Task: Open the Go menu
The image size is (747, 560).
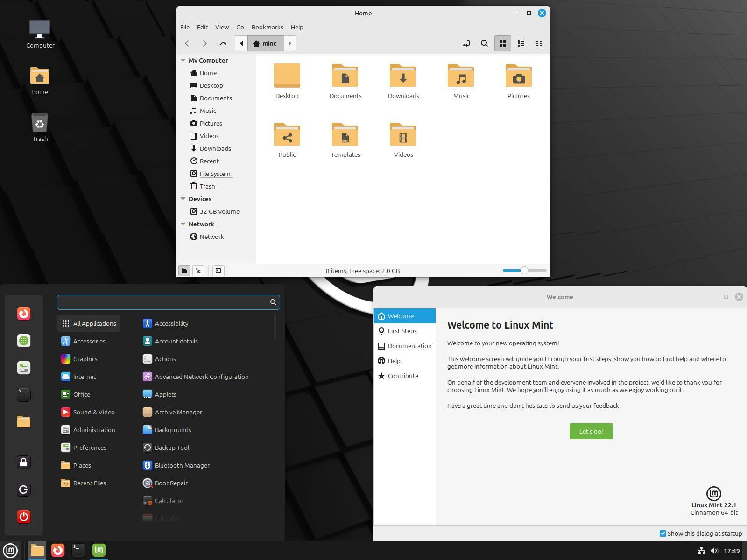Action: [240, 27]
